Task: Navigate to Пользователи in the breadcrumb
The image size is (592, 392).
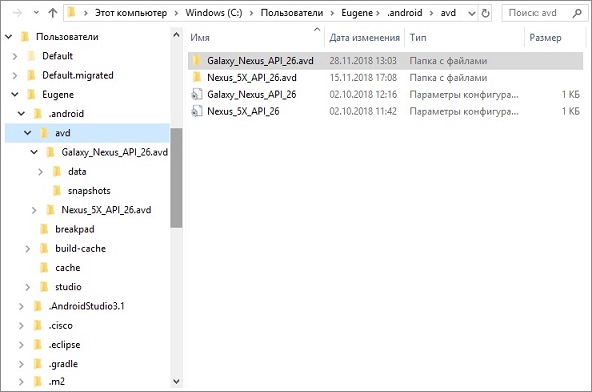Action: [291, 13]
